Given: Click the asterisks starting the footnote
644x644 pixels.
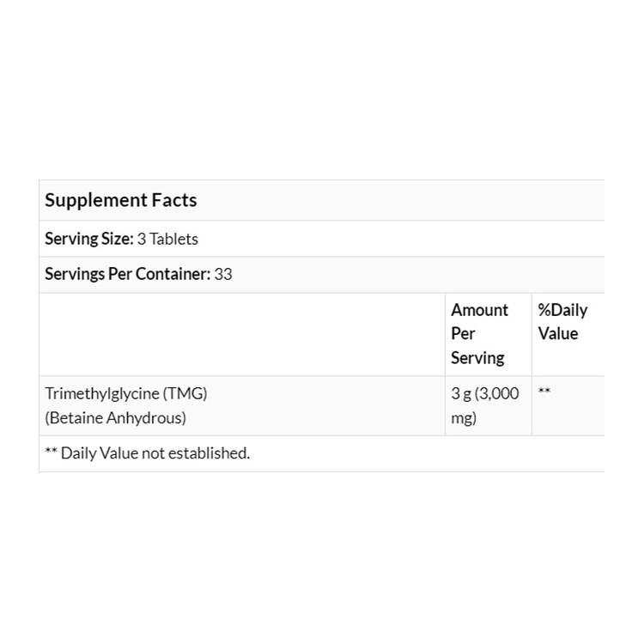Looking at the screenshot, I should pyautogui.click(x=51, y=453).
